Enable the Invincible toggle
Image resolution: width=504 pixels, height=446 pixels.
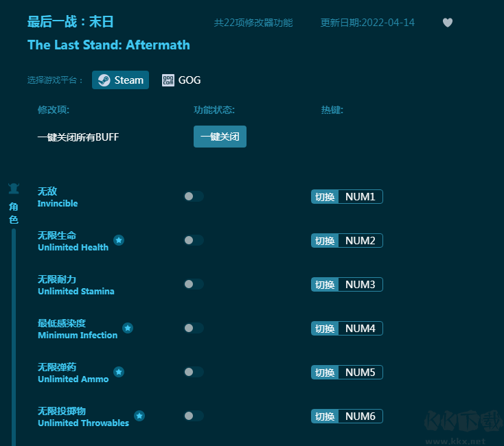tap(194, 196)
